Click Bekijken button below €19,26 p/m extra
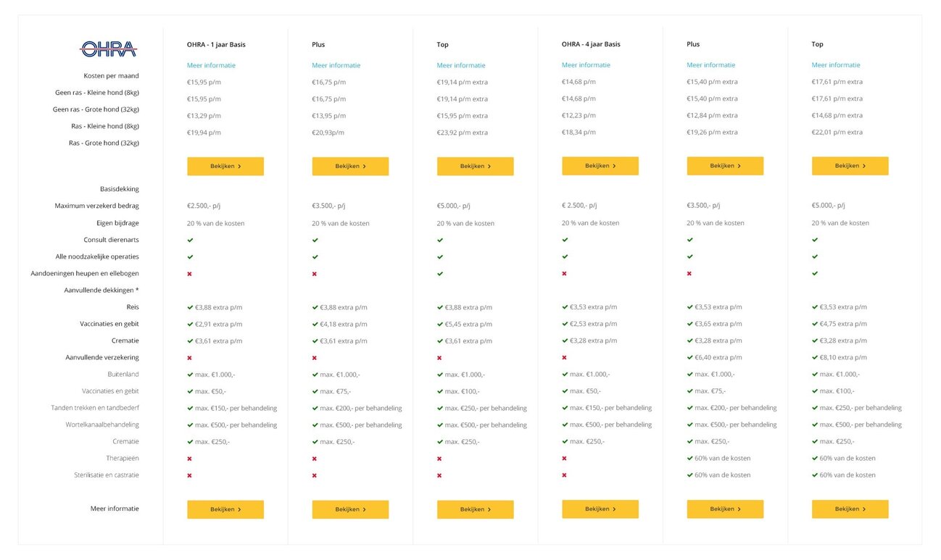 pos(725,166)
